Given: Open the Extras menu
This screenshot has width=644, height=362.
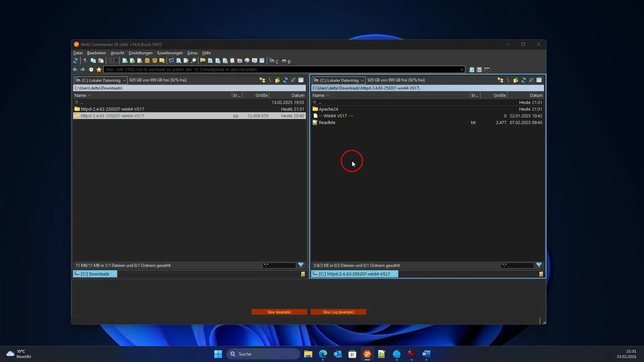Looking at the screenshot, I should pos(193,53).
